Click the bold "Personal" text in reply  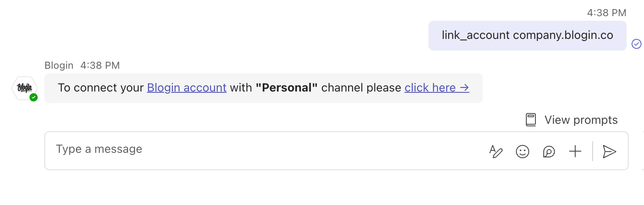[x=287, y=88]
